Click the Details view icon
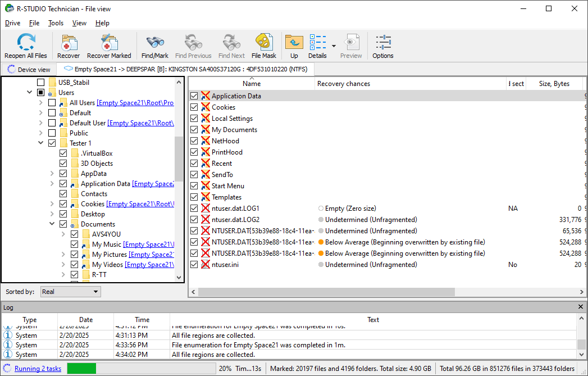 318,42
